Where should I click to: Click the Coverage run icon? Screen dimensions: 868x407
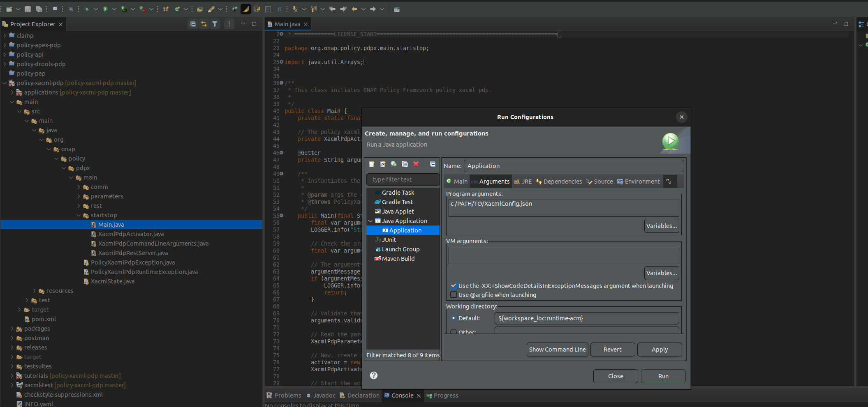[124, 9]
